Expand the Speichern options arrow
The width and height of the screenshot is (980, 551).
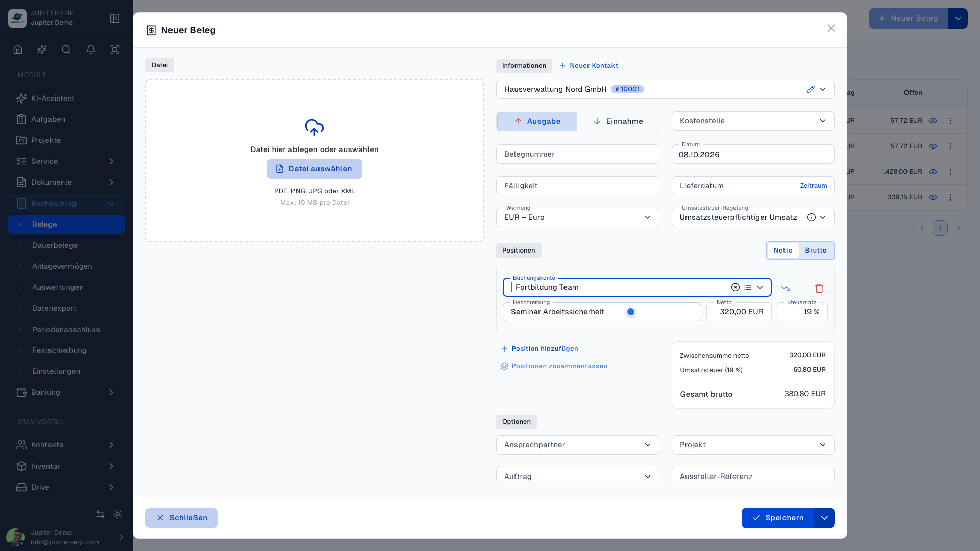click(824, 518)
